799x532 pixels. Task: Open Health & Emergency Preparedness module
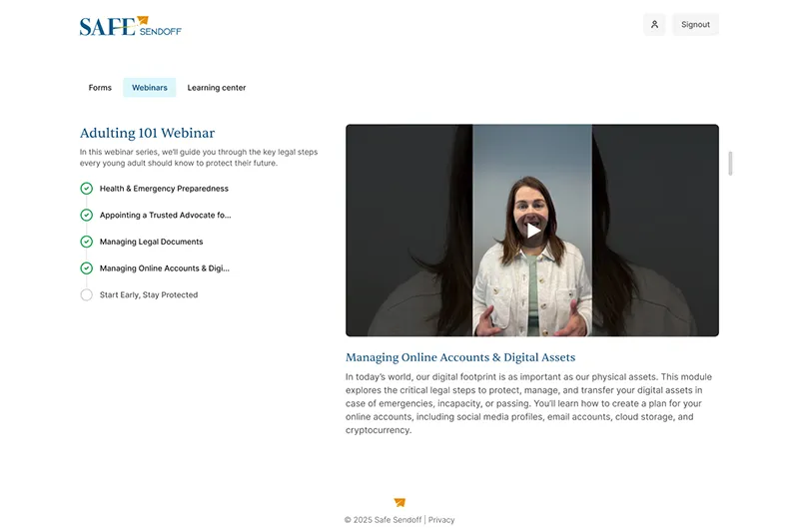[x=164, y=189]
